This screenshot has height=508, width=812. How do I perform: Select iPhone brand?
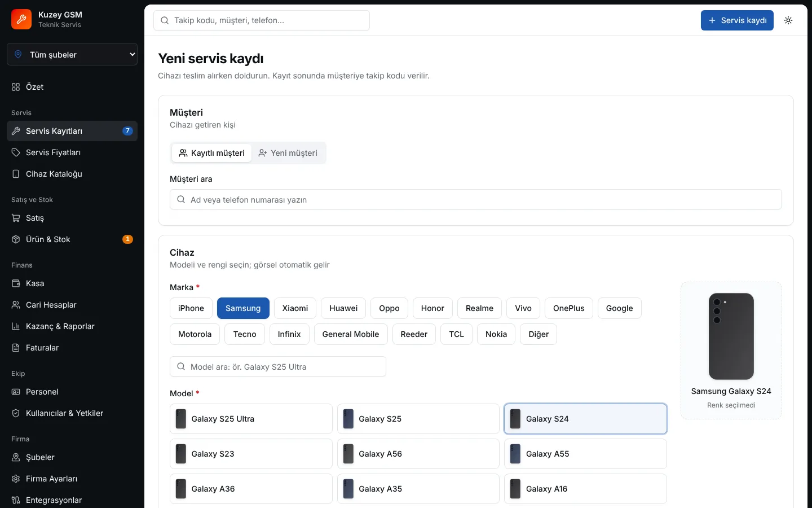click(x=191, y=308)
